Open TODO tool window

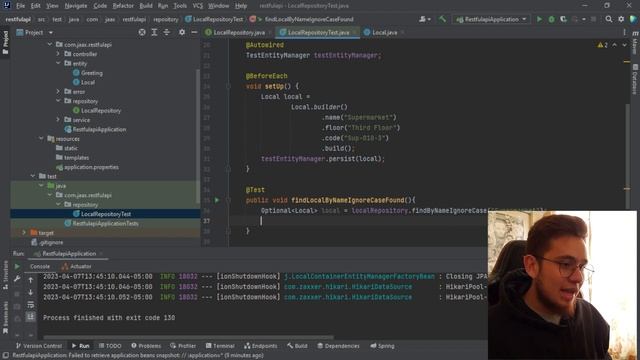point(110,346)
